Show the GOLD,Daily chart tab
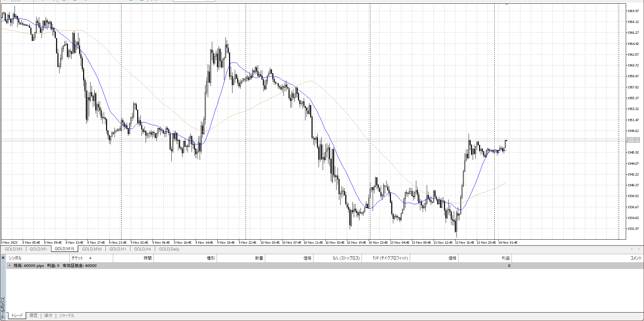 169,249
